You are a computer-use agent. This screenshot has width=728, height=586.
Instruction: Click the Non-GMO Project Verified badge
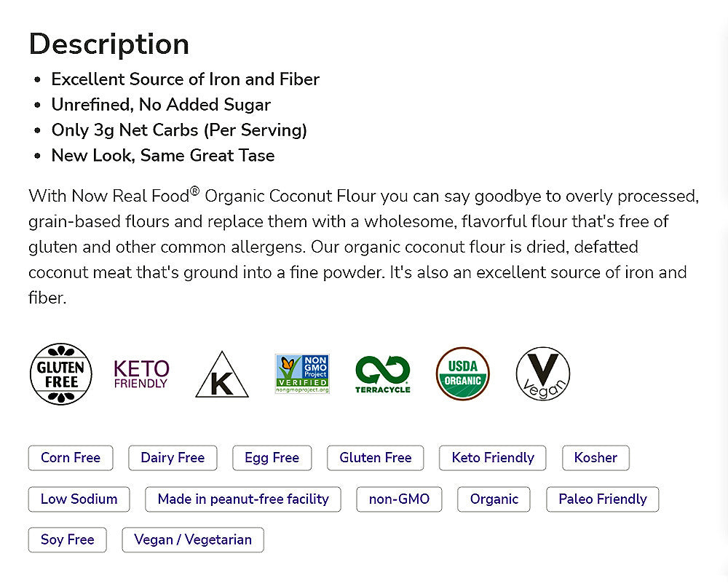(302, 373)
